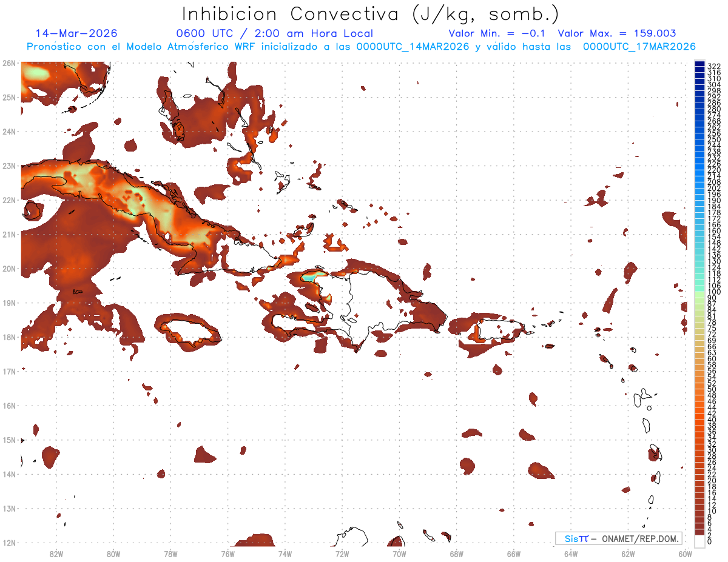728x562 pixels.
Task: Click the "21N" latitude label
Action: (x=8, y=234)
